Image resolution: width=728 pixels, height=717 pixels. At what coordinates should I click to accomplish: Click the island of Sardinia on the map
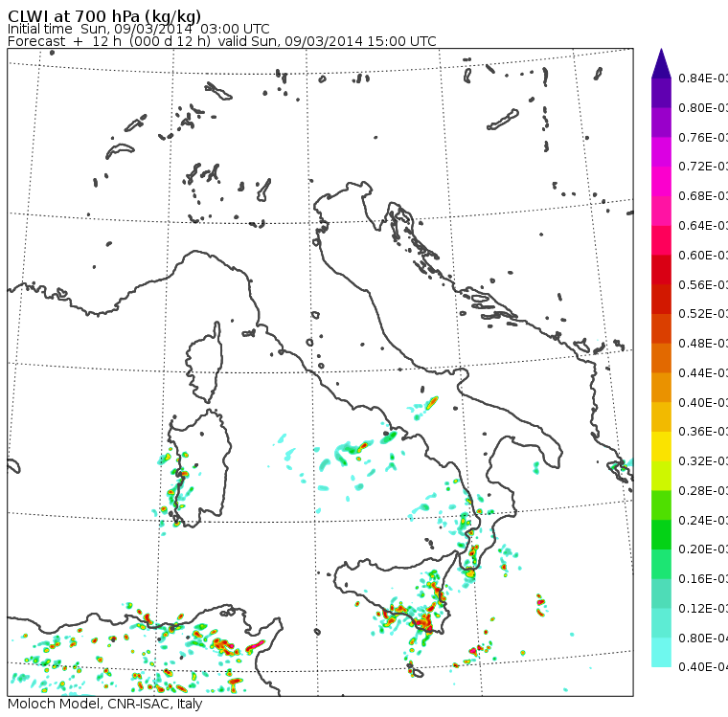coord(199,469)
